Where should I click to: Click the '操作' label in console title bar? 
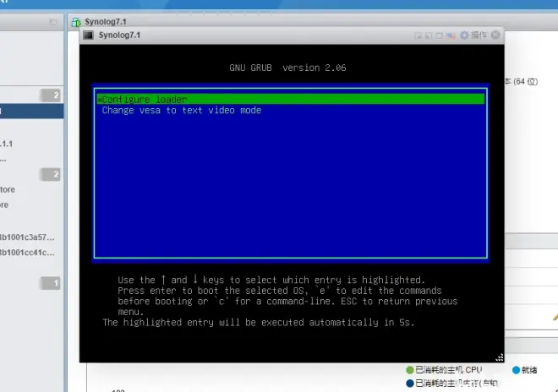click(479, 35)
